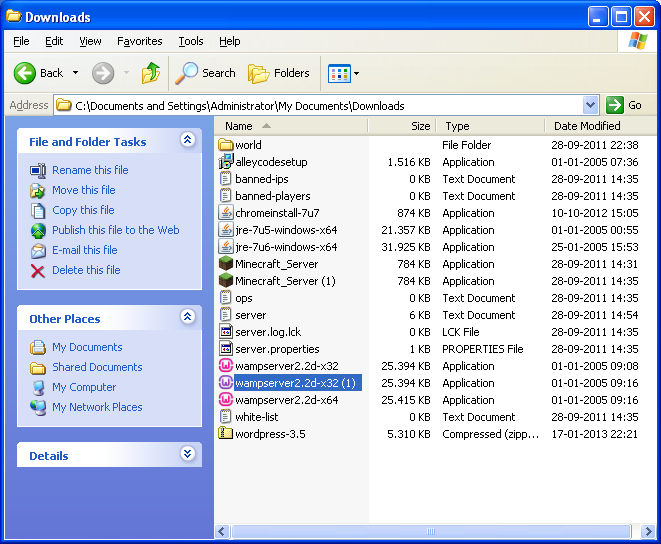661x544 pixels.
Task: Select the Minecraft_Server (1) block icon
Action: [226, 280]
